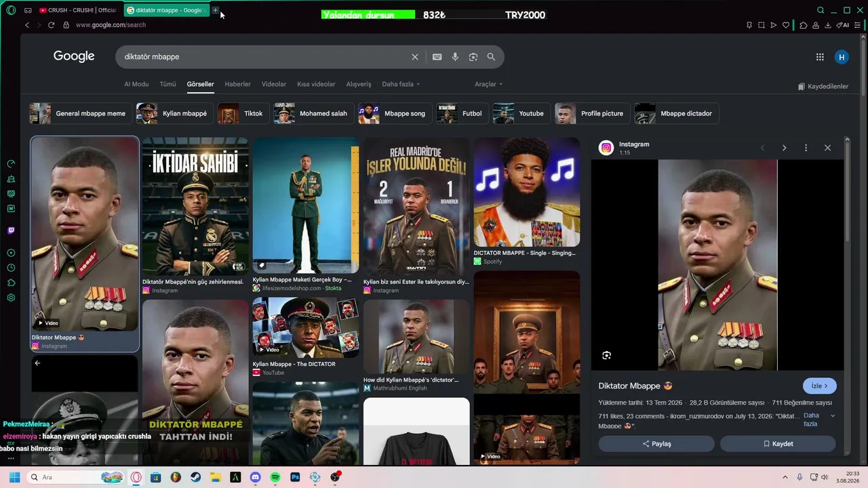This screenshot has height=488, width=868.
Task: Open the Videolar tab
Action: (x=274, y=84)
